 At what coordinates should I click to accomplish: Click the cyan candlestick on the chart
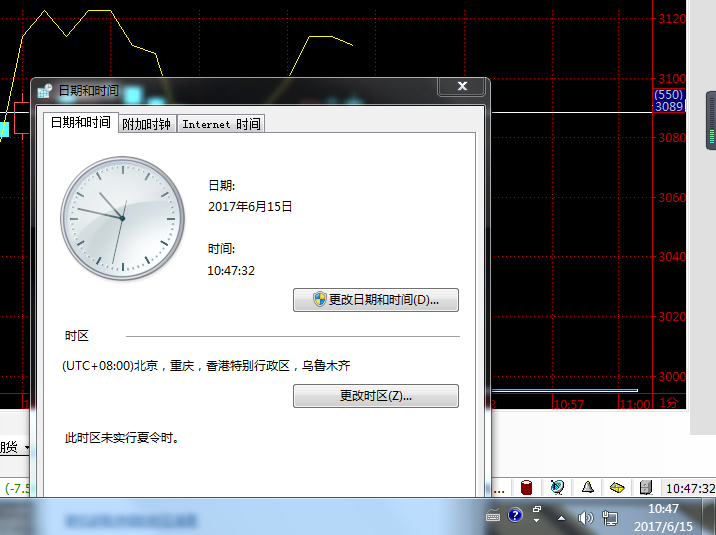click(5, 130)
